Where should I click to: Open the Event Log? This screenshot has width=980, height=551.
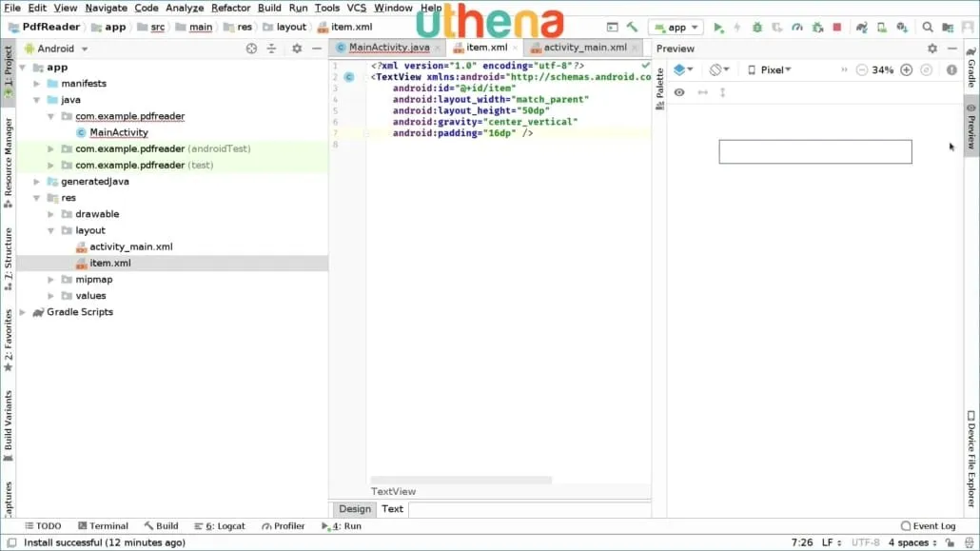928,526
